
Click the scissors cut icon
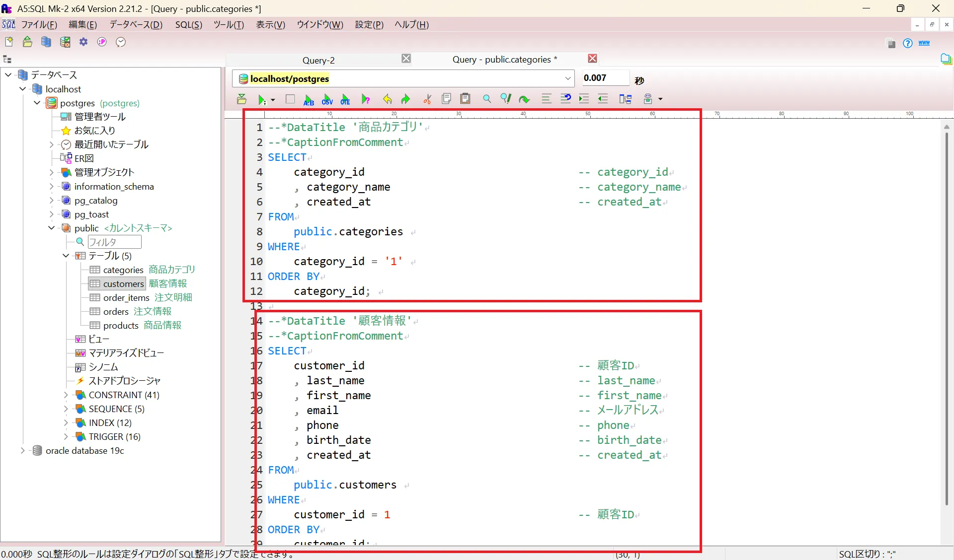427,99
